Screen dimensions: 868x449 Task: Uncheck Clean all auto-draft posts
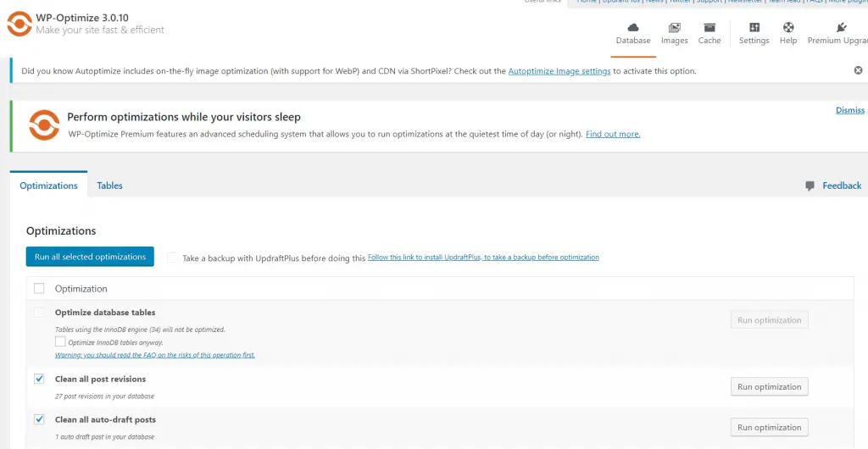39,419
